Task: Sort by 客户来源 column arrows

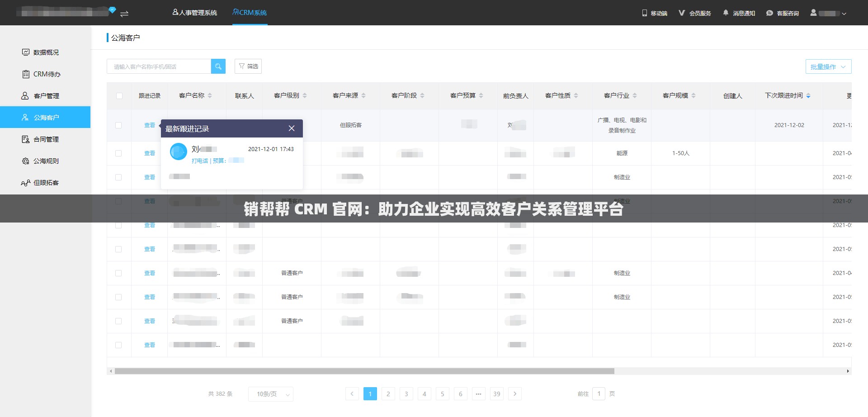Action: pos(363,95)
